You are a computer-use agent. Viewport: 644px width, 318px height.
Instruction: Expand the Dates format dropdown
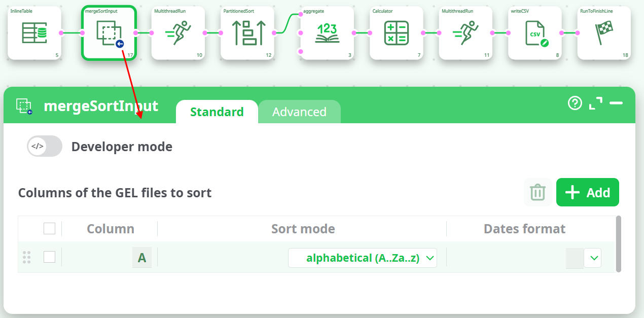[x=593, y=258]
